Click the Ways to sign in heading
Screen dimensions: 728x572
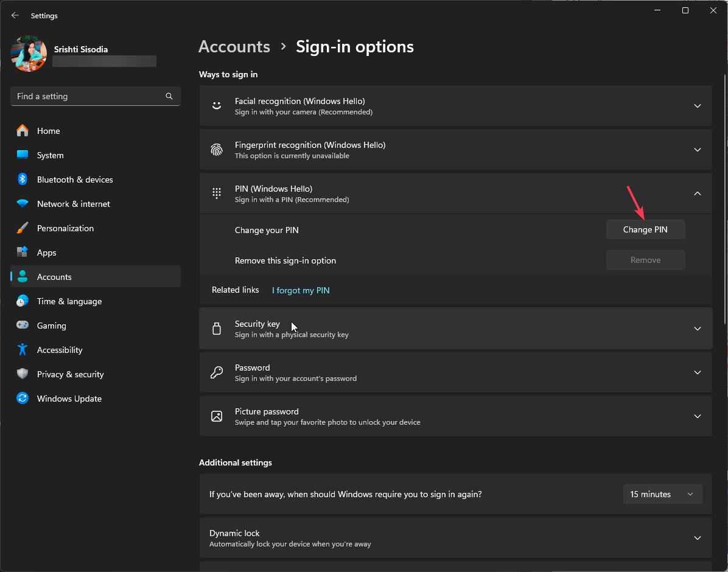pos(228,74)
